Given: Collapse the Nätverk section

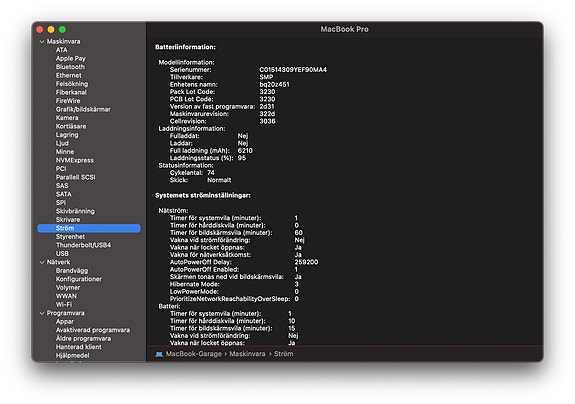Looking at the screenshot, I should tap(42, 262).
